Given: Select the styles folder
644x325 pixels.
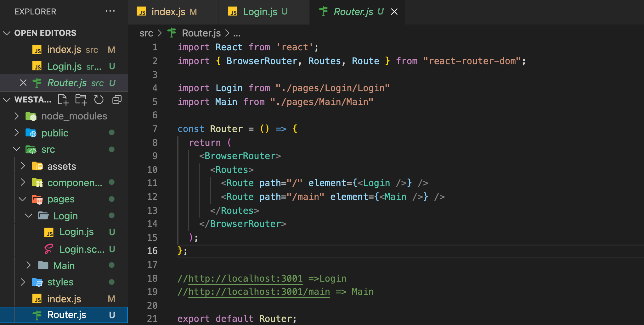Looking at the screenshot, I should [60, 282].
